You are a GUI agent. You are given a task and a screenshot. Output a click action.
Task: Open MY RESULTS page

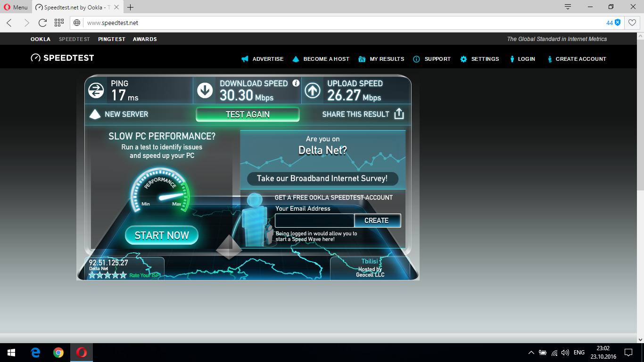pyautogui.click(x=381, y=59)
